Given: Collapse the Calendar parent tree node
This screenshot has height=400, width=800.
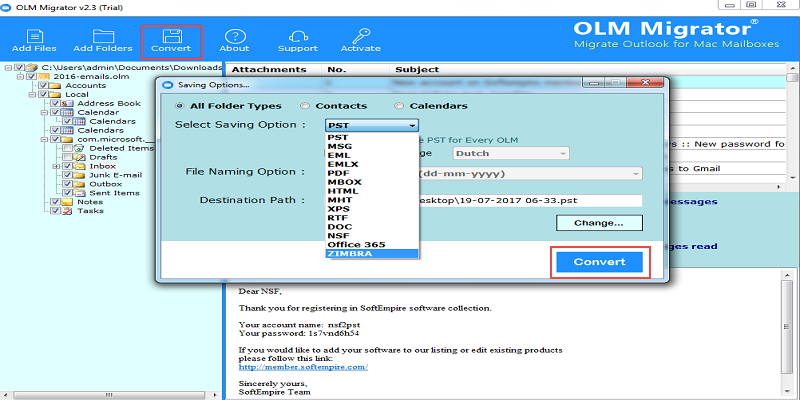Looking at the screenshot, I should click(x=44, y=112).
